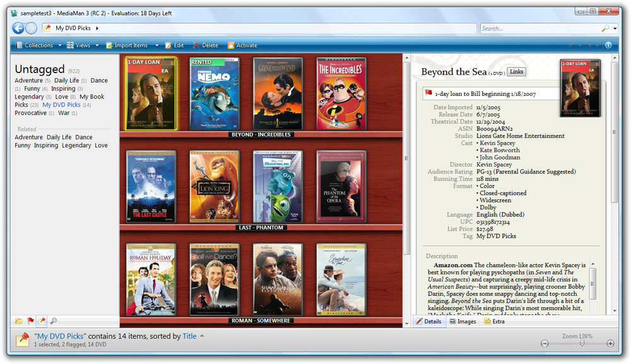Expand the Views dropdown arrow
The height and width of the screenshot is (364, 631).
point(97,45)
